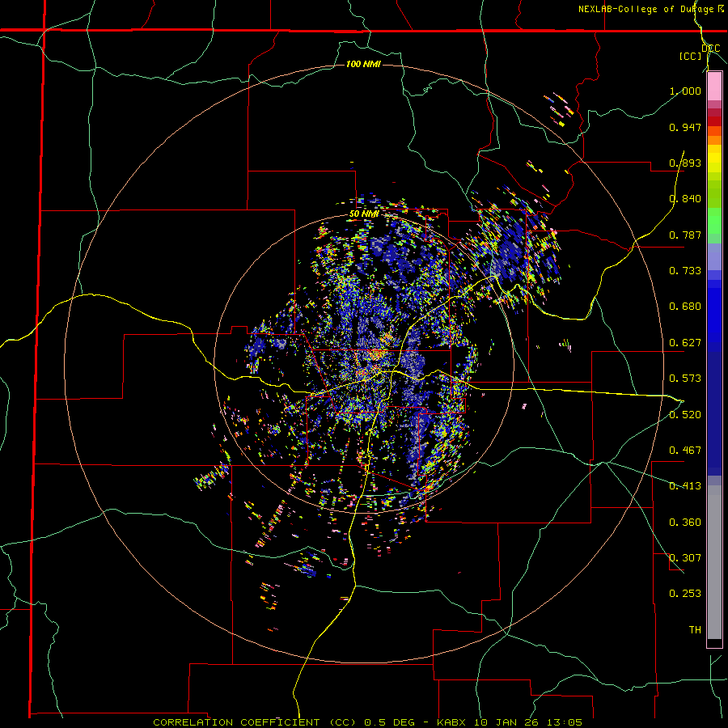728x728 pixels.
Task: Click the KABX station identifier in the footer
Action: pyautogui.click(x=453, y=722)
